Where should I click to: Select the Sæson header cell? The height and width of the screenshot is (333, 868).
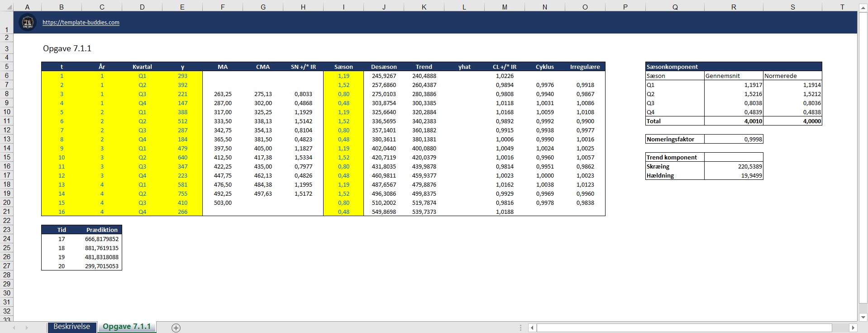(343, 67)
